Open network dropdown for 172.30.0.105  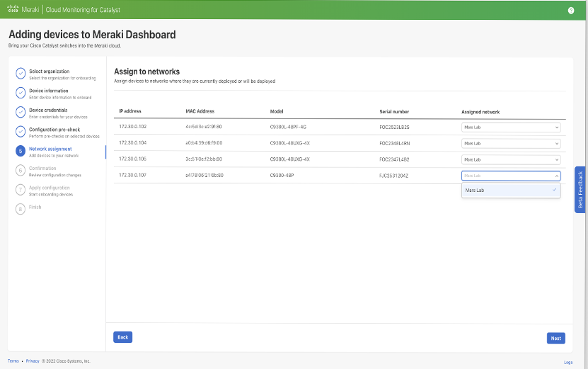tap(511, 159)
